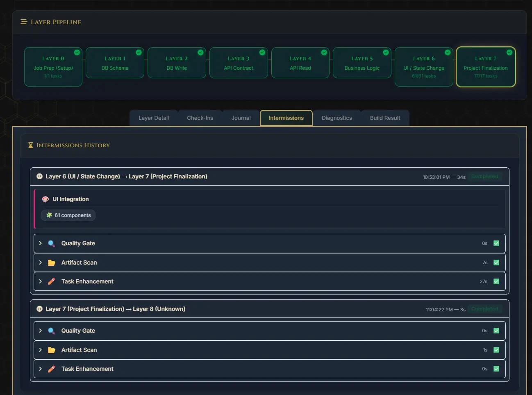Expand the 27s Task Enhancement chevron

(40, 281)
